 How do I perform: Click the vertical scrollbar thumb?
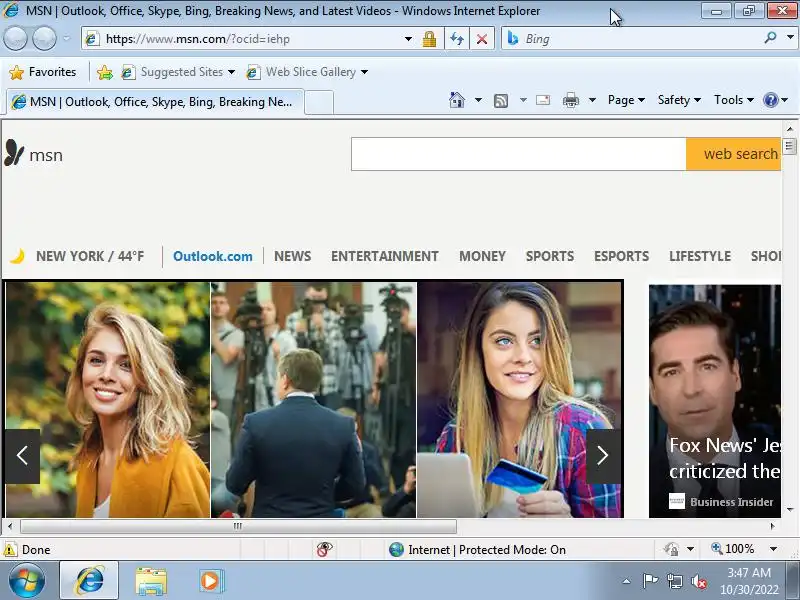click(x=789, y=146)
